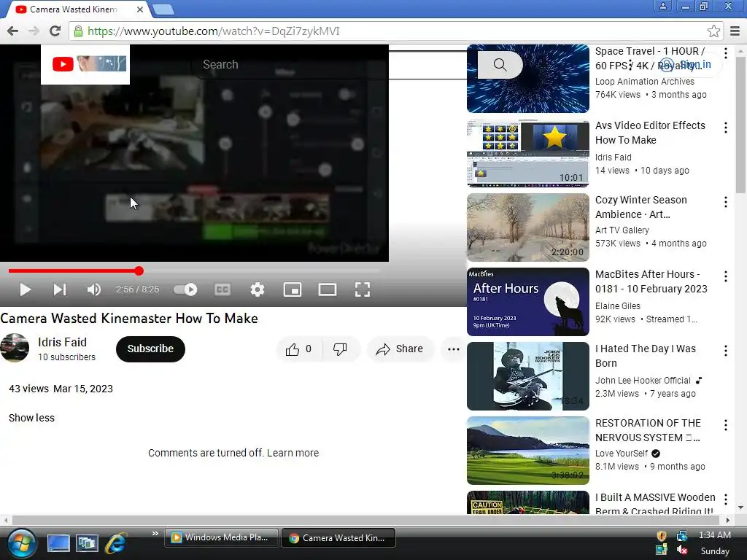747x560 pixels.
Task: Close the Camera Wasted Kinemaster tab
Action: click(x=139, y=9)
